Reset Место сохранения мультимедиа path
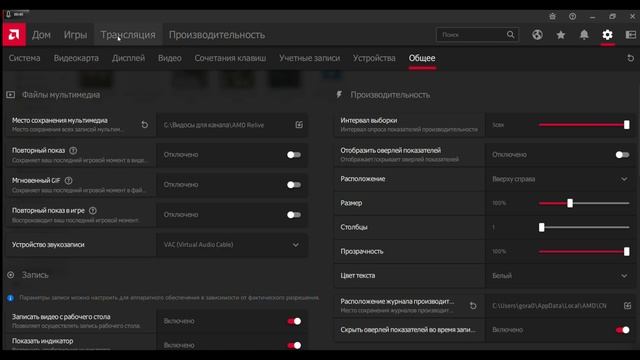This screenshot has height=360, width=640. coord(144,124)
